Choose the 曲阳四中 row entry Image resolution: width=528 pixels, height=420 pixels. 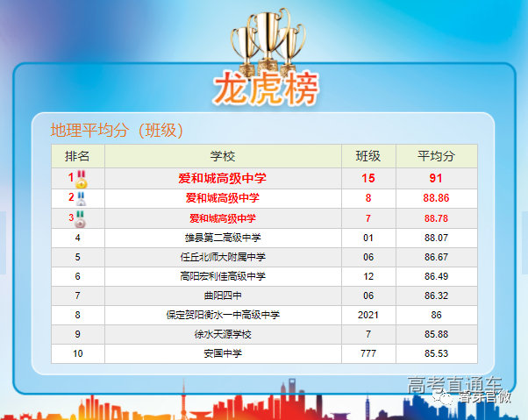click(223, 295)
